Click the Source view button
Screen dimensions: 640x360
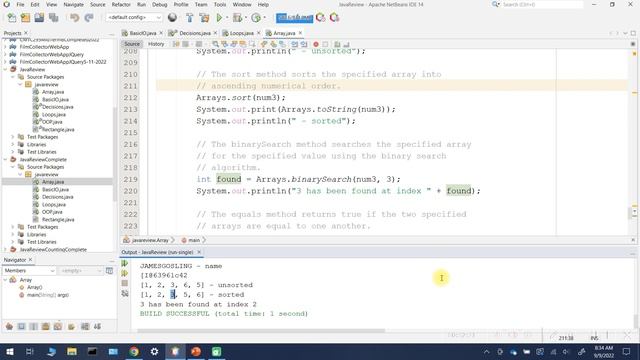coord(132,44)
